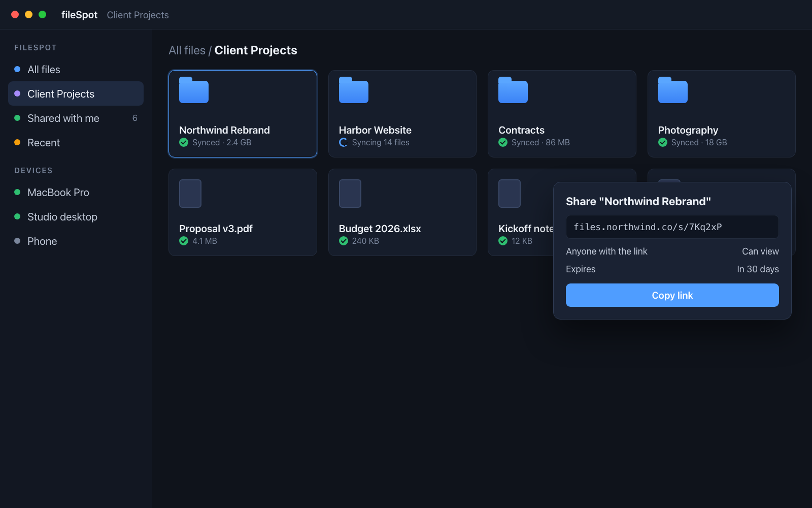812x508 pixels.
Task: Click the synced checkmark on Photography
Action: tap(663, 142)
